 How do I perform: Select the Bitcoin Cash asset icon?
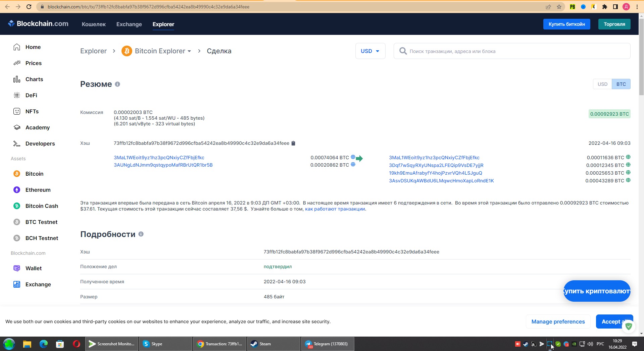[17, 206]
